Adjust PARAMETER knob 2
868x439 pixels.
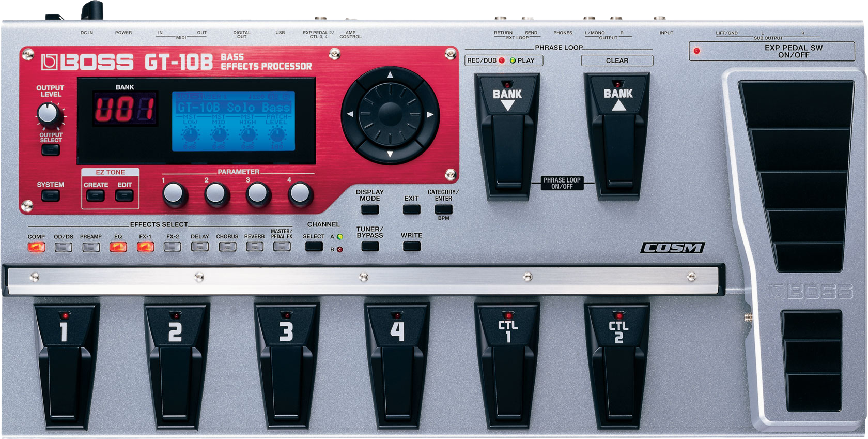point(216,194)
